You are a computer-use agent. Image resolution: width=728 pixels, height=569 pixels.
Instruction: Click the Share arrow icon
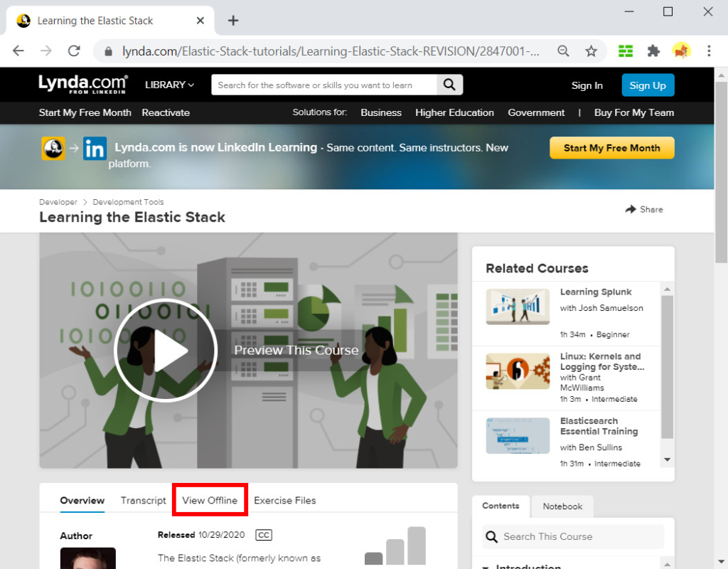pyautogui.click(x=630, y=209)
